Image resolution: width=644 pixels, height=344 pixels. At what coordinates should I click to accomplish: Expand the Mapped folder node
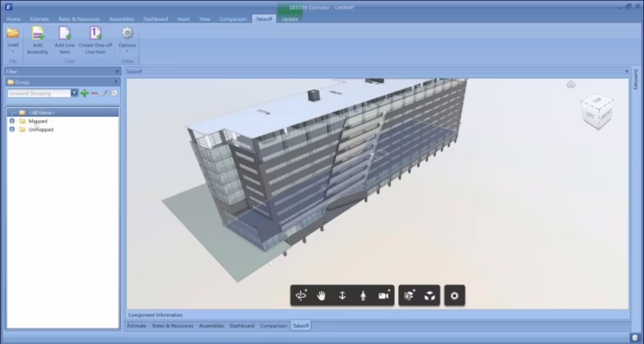(12, 122)
